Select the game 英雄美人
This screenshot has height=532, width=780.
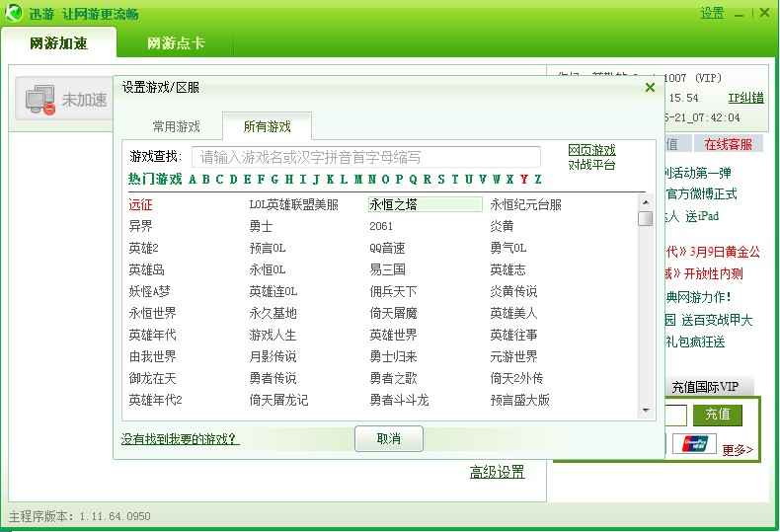(513, 313)
